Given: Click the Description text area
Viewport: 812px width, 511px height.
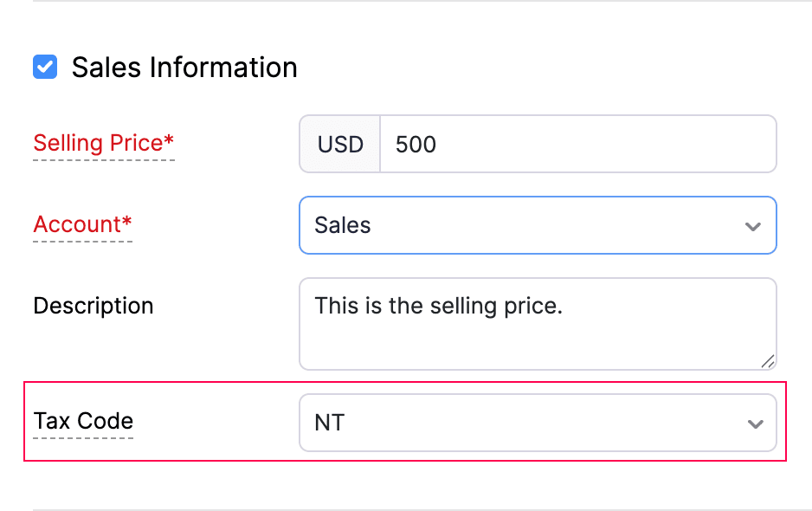Looking at the screenshot, I should tap(537, 324).
